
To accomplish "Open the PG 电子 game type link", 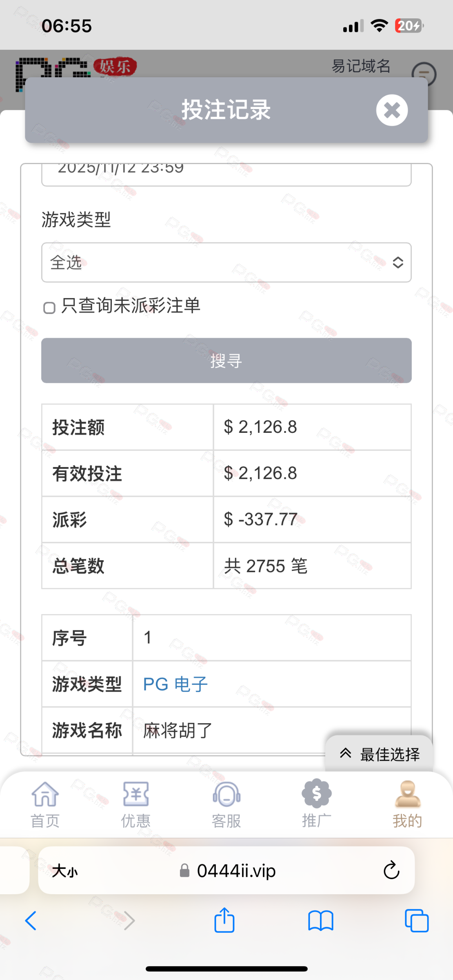I will [x=175, y=684].
